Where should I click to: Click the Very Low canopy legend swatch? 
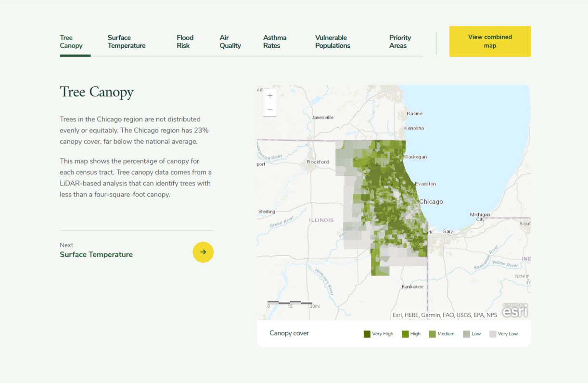[x=493, y=334]
